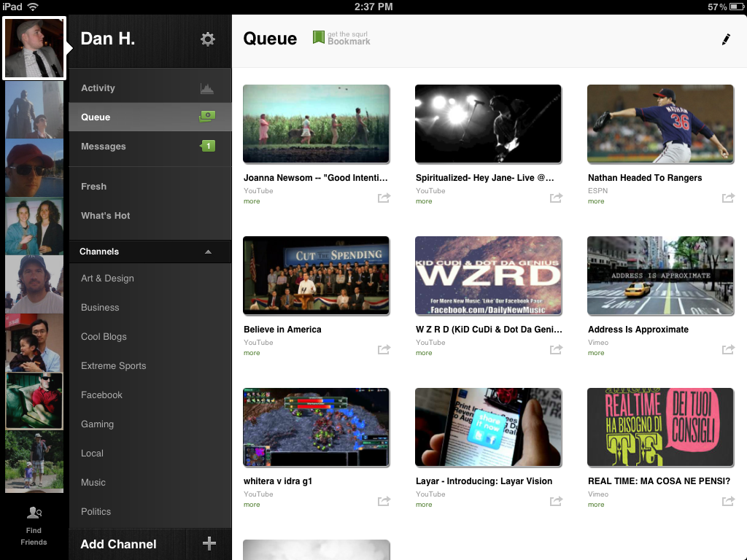The height and width of the screenshot is (560, 747).
Task: Tap the pencil edit icon in Queue header
Action: (726, 39)
